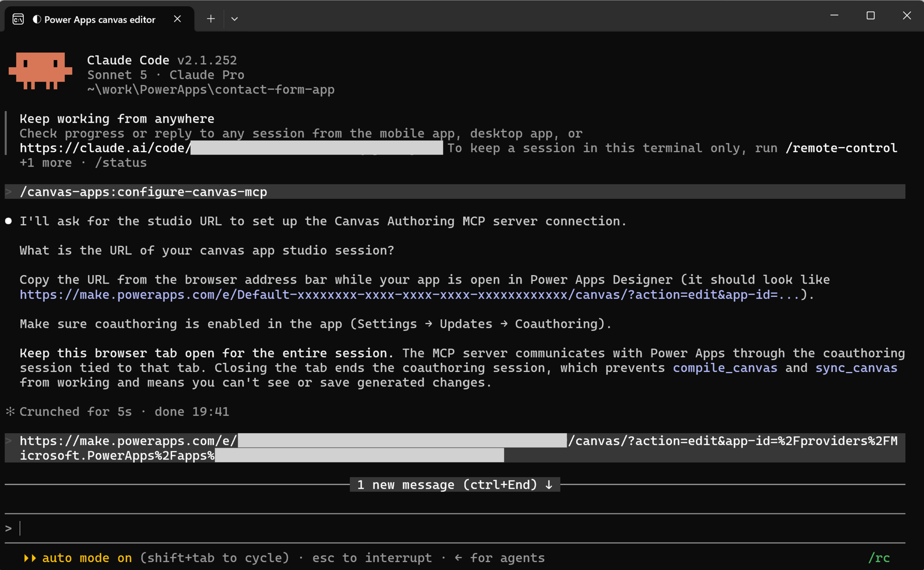The width and height of the screenshot is (924, 570).
Task: Click the compile_canvas tool name
Action: click(x=725, y=368)
